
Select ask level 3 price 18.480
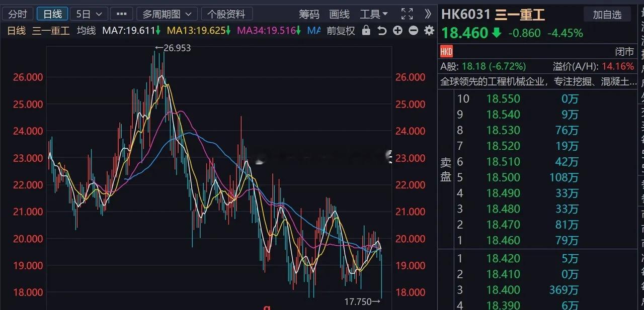pos(503,209)
